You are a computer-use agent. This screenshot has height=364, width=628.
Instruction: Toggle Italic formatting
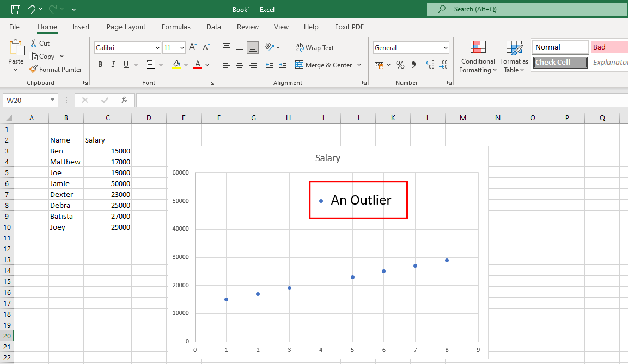click(x=113, y=65)
